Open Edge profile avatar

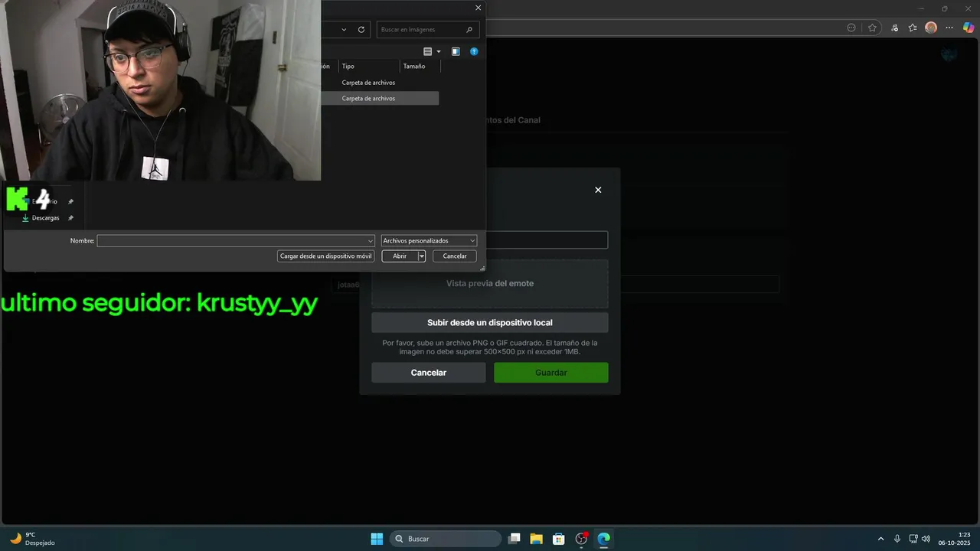(x=931, y=28)
